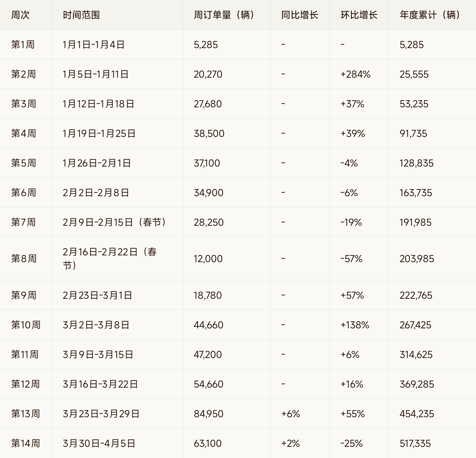Viewport: 476px width, 458px height.
Task: Select the +138% growth cell
Action: point(355,325)
